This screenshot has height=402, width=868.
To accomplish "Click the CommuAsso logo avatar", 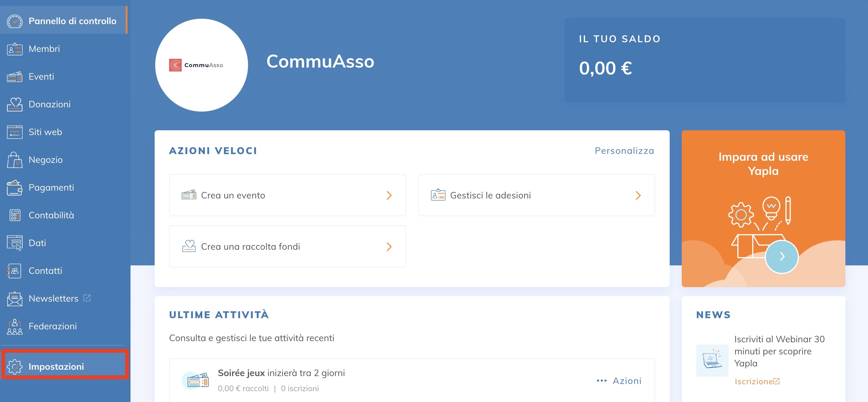I will tap(202, 65).
